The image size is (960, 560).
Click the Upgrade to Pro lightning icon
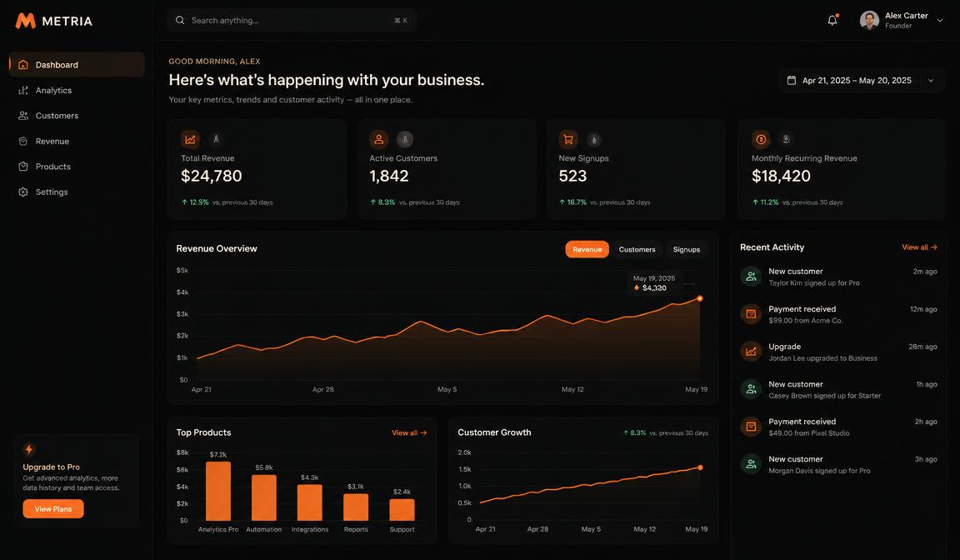click(x=29, y=449)
